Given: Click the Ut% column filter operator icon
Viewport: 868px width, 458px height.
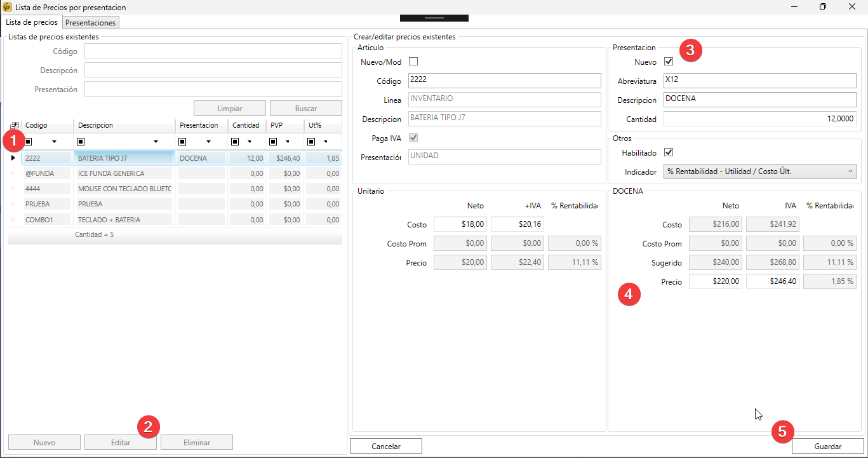Looking at the screenshot, I should coord(312,142).
